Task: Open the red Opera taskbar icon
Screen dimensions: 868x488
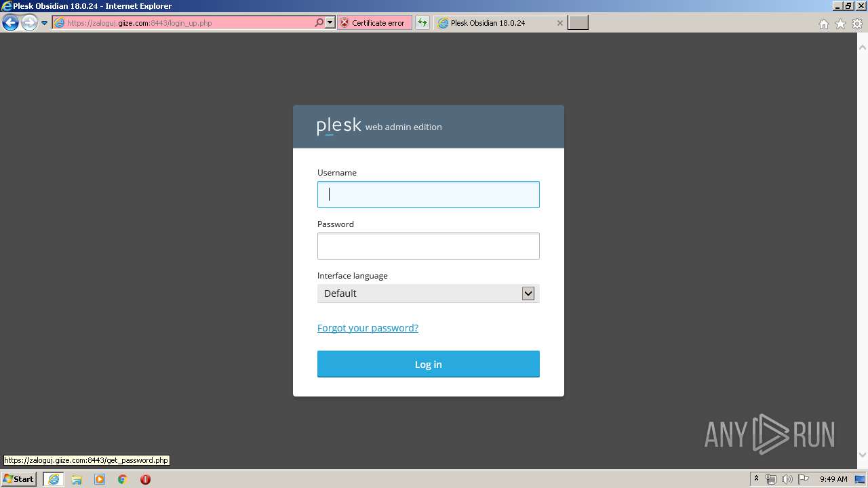Action: click(145, 479)
